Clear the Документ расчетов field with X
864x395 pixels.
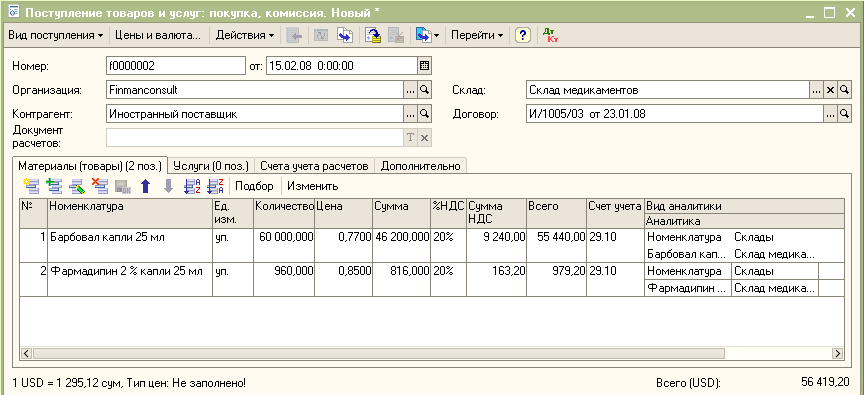click(424, 137)
